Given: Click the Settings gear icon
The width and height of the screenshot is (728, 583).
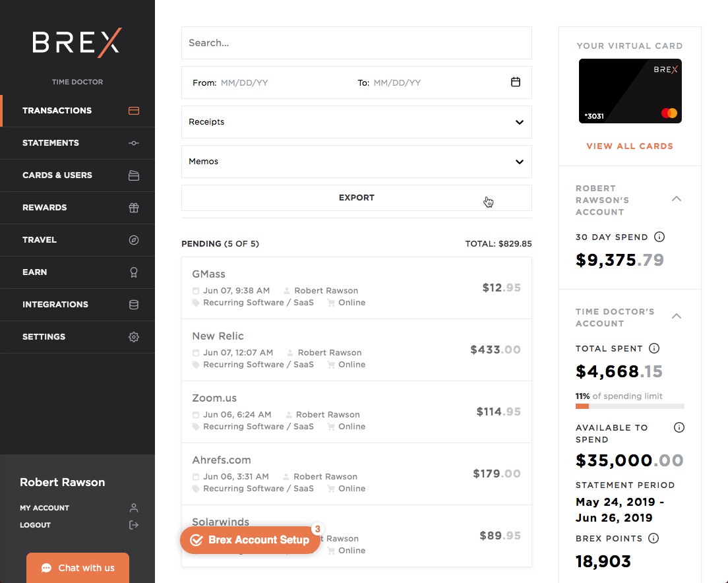Looking at the screenshot, I should [x=134, y=336].
